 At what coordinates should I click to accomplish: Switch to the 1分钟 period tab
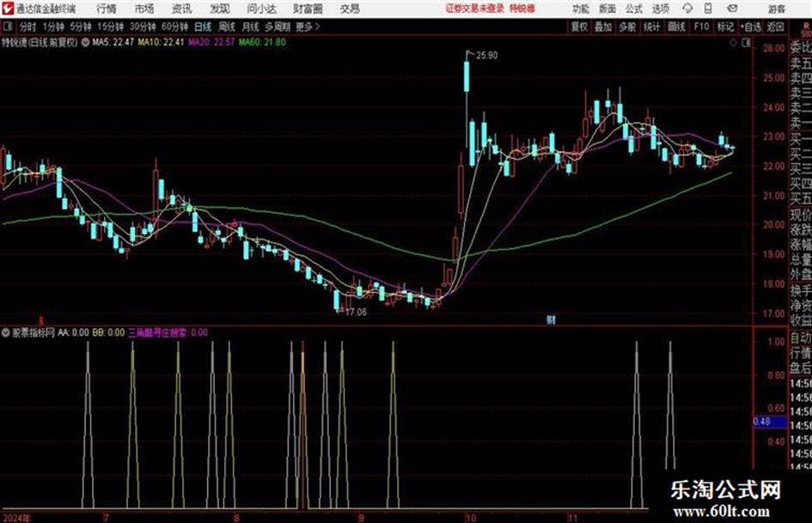click(x=53, y=27)
